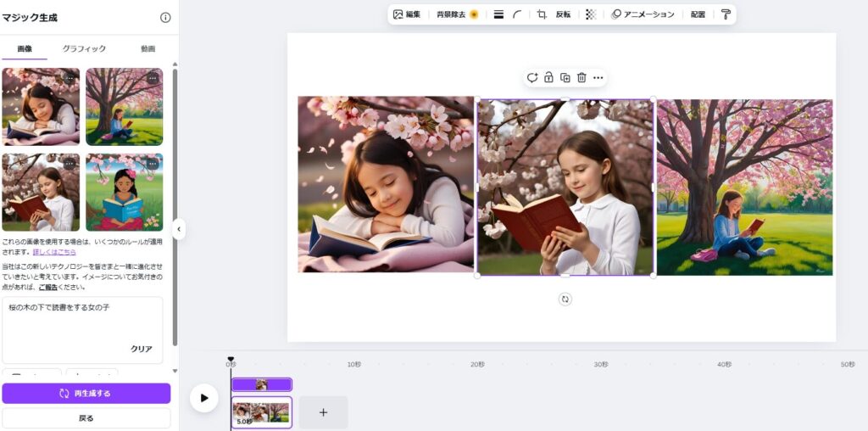The image size is (868, 431).
Task: Delete the selected image with trash icon
Action: (581, 77)
